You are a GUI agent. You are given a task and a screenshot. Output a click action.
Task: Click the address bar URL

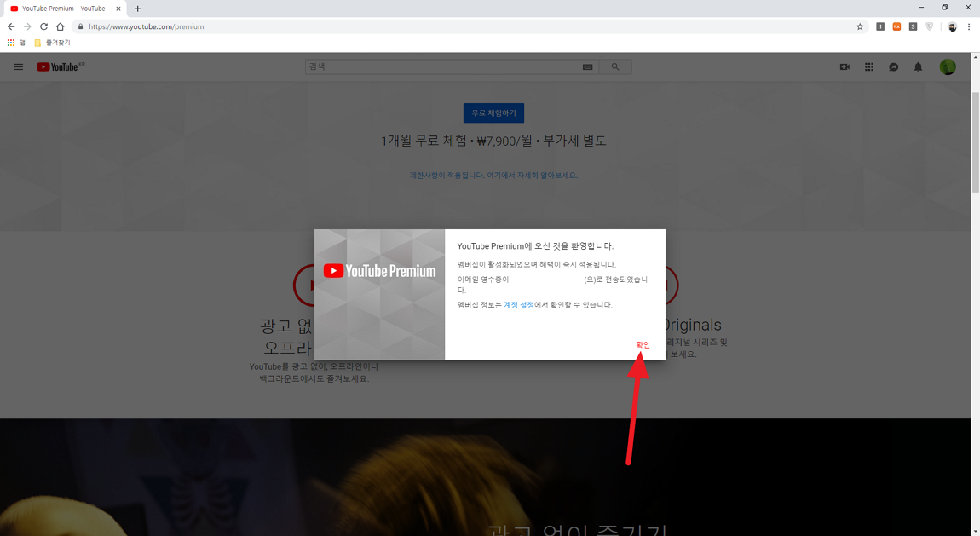click(147, 27)
